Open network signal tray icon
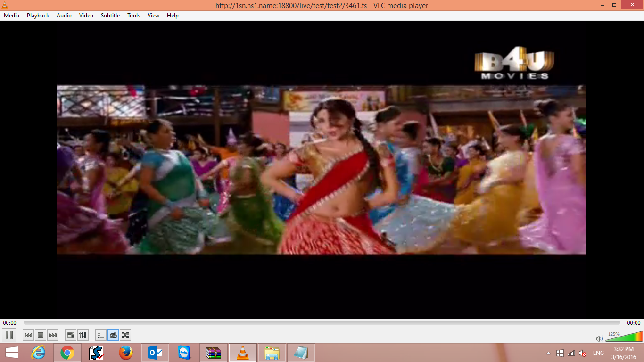 point(571,353)
